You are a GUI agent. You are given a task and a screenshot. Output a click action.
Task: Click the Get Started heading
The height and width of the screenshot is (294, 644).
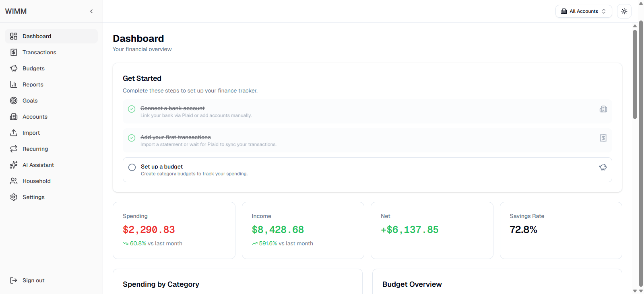[142, 78]
